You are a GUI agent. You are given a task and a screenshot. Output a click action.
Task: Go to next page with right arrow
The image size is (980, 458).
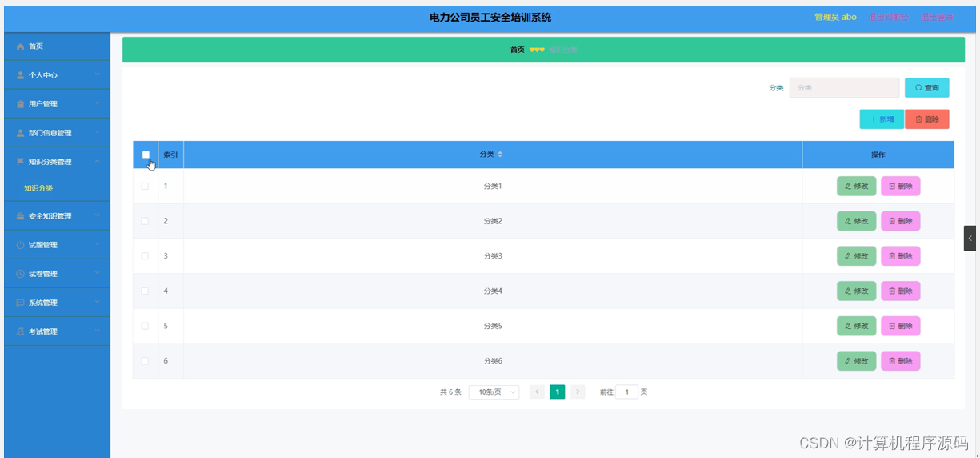(578, 392)
